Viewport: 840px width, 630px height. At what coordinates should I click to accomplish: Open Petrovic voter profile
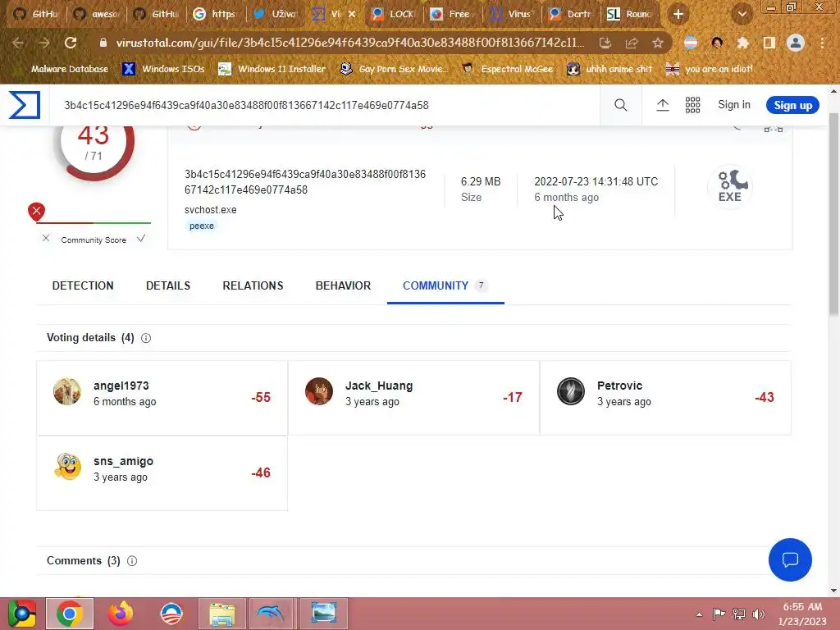click(x=619, y=386)
